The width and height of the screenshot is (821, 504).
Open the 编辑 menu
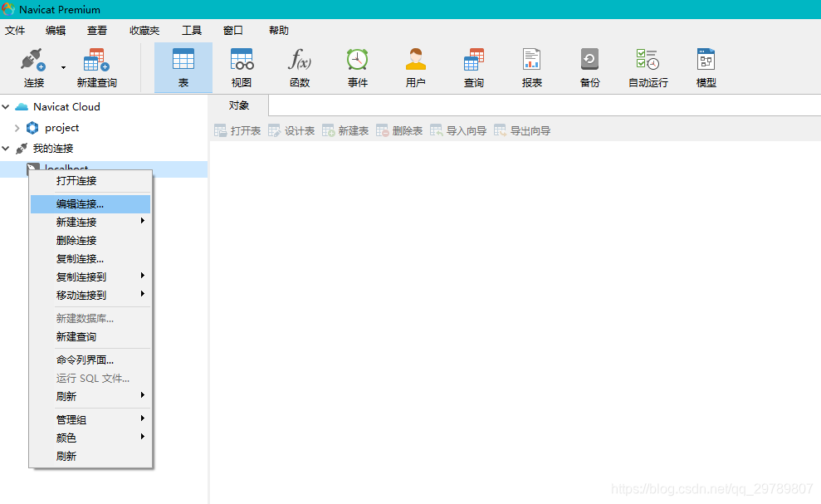tap(56, 31)
